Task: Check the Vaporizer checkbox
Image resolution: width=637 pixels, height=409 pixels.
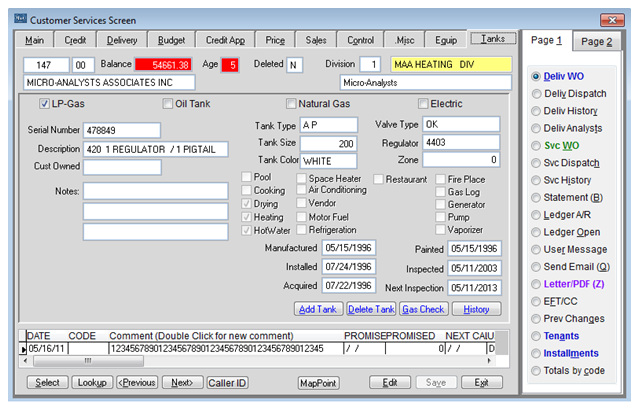Action: click(440, 229)
